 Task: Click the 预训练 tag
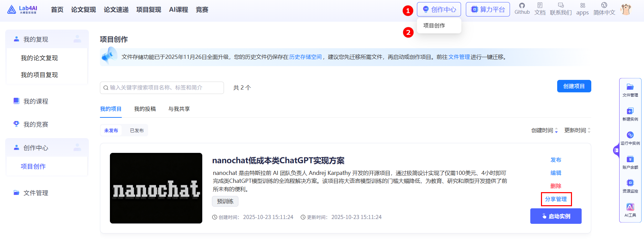(225, 201)
